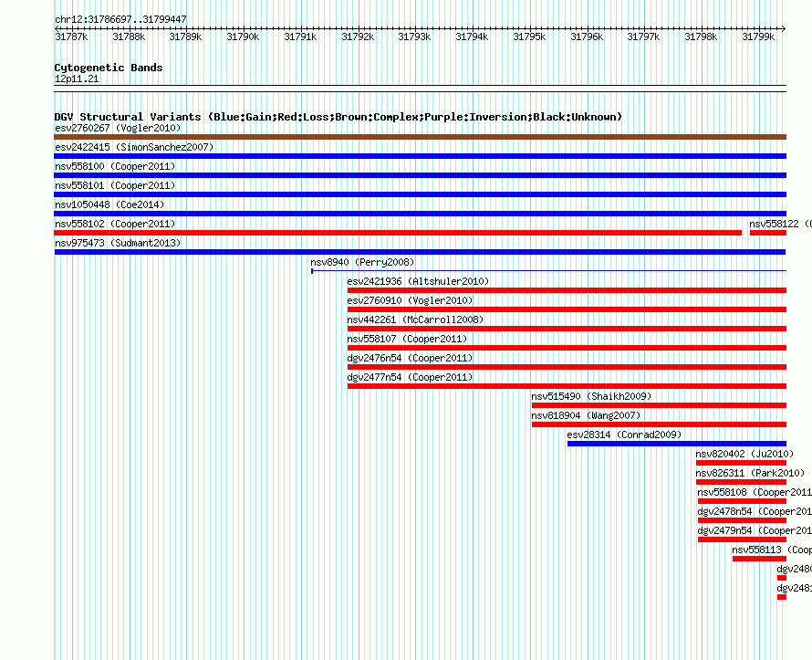This screenshot has width=812, height=660.
Task: Select the 12p11.21 band label
Action: pyautogui.click(x=77, y=79)
